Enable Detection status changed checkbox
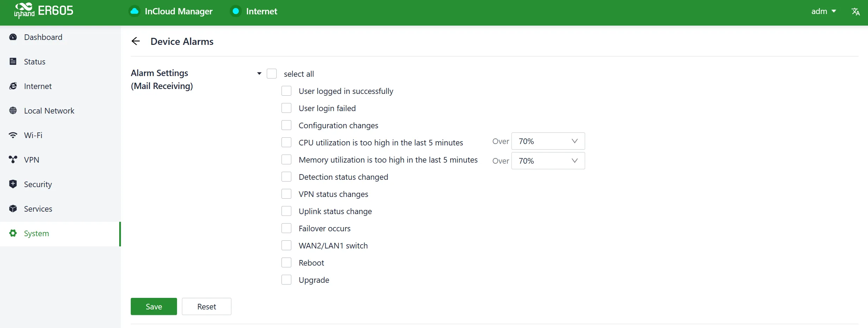The height and width of the screenshot is (328, 868). [x=286, y=177]
